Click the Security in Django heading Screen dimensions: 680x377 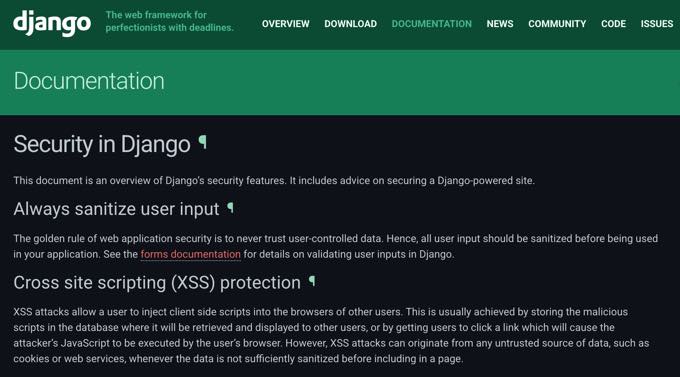(102, 144)
